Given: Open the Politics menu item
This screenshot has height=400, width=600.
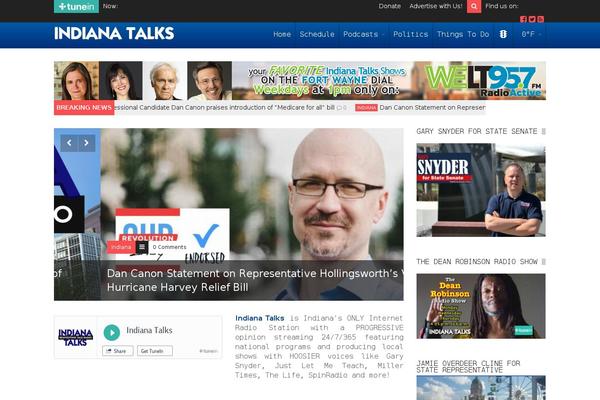Looking at the screenshot, I should click(x=411, y=34).
